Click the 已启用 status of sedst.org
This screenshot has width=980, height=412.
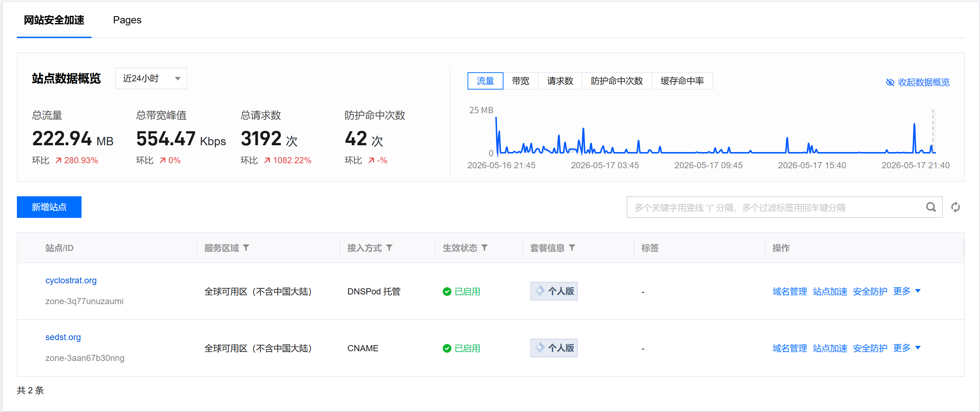461,348
